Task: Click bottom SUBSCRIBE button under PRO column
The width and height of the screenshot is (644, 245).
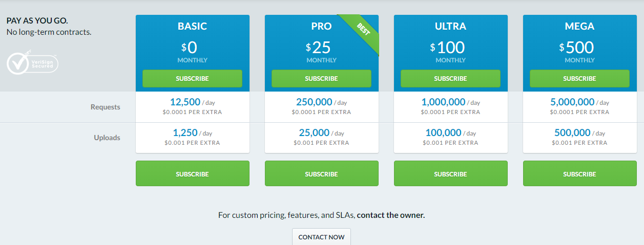Action: point(322,174)
